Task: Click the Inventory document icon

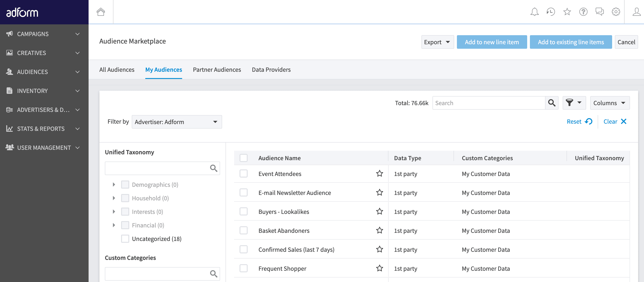Action: (x=9, y=91)
